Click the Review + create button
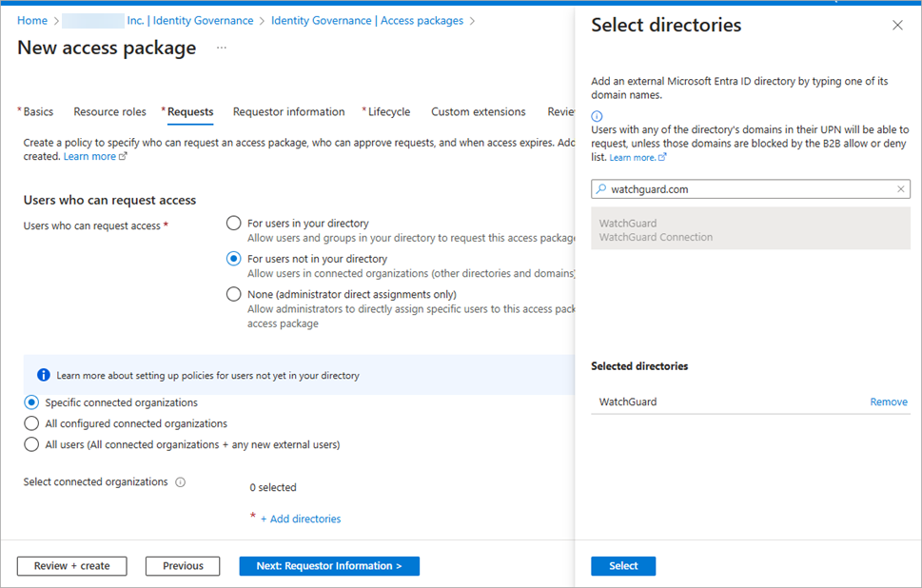922x588 pixels. (x=71, y=565)
